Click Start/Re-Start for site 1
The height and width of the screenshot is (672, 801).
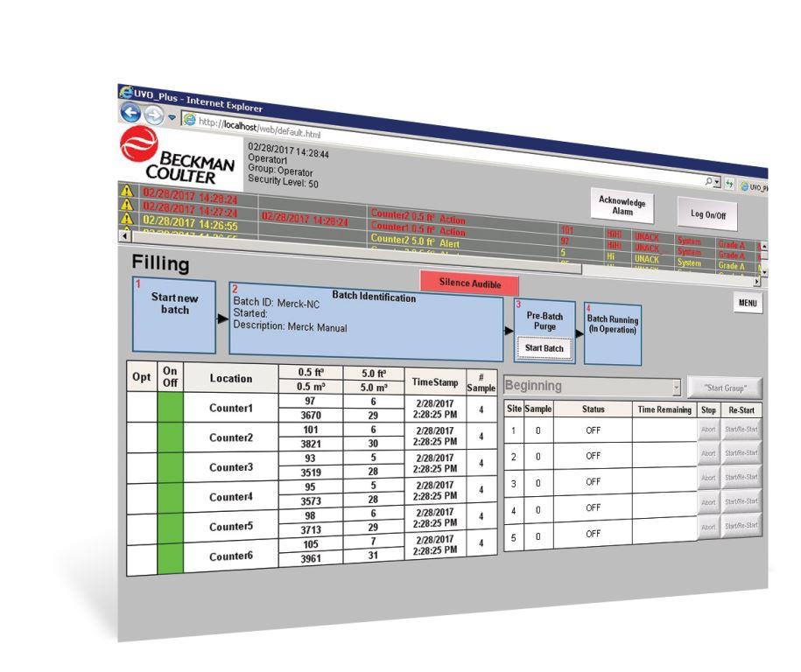click(x=741, y=430)
